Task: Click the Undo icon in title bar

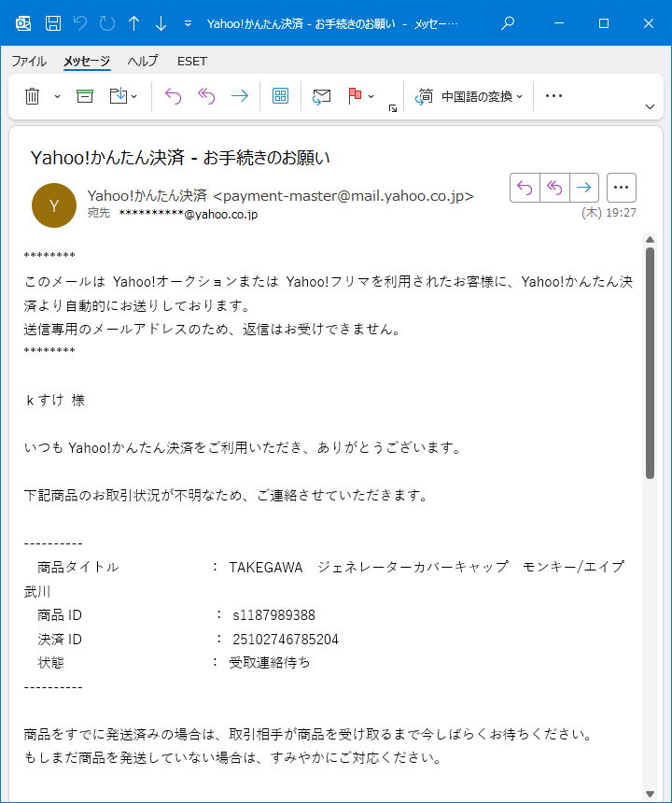Action: 80,23
